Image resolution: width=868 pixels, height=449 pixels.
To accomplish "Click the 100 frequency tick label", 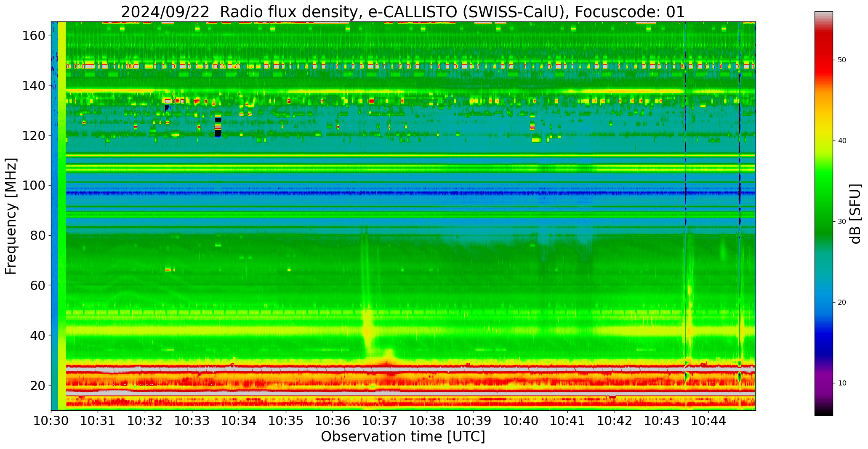I will tap(34, 186).
